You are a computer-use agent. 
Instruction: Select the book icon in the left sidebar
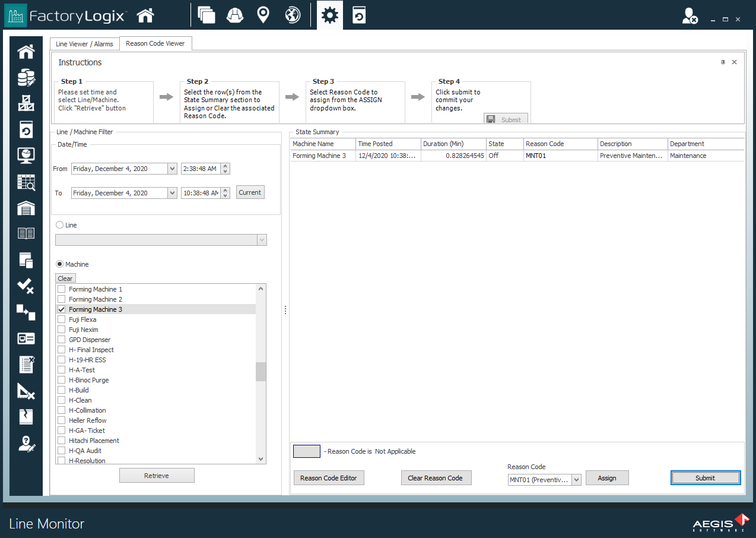click(26, 233)
